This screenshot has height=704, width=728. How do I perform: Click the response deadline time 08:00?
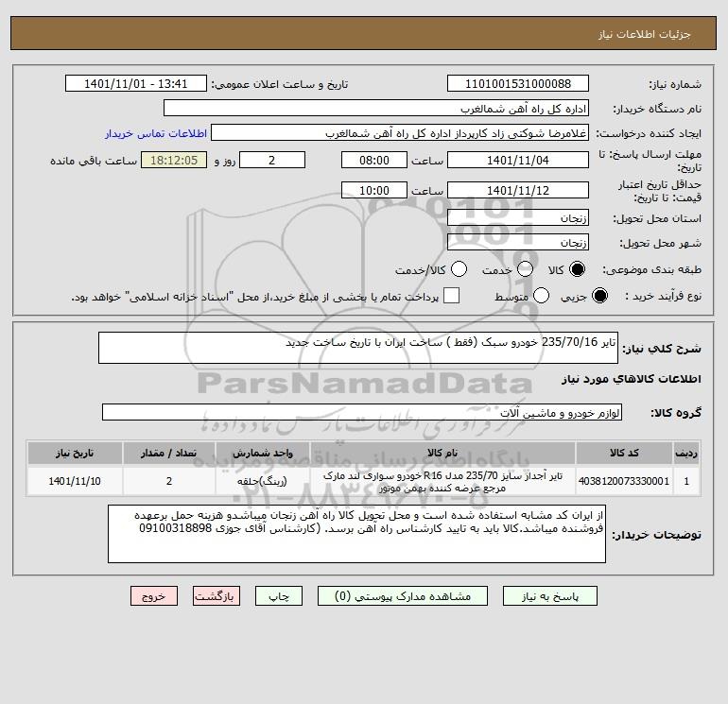coord(374,160)
